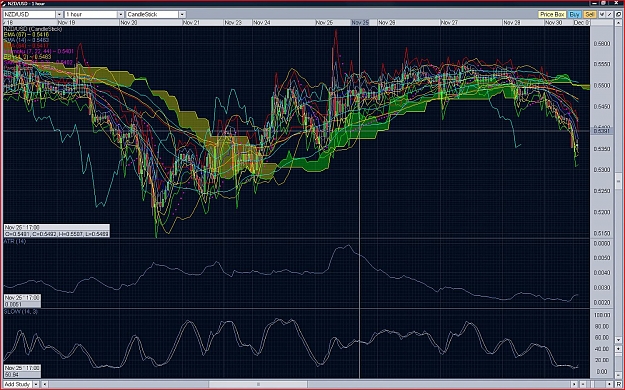Screen dimensions: 625x390
Task: Click the NZD/USD (CandleStick) legend entry
Action: click(x=33, y=29)
